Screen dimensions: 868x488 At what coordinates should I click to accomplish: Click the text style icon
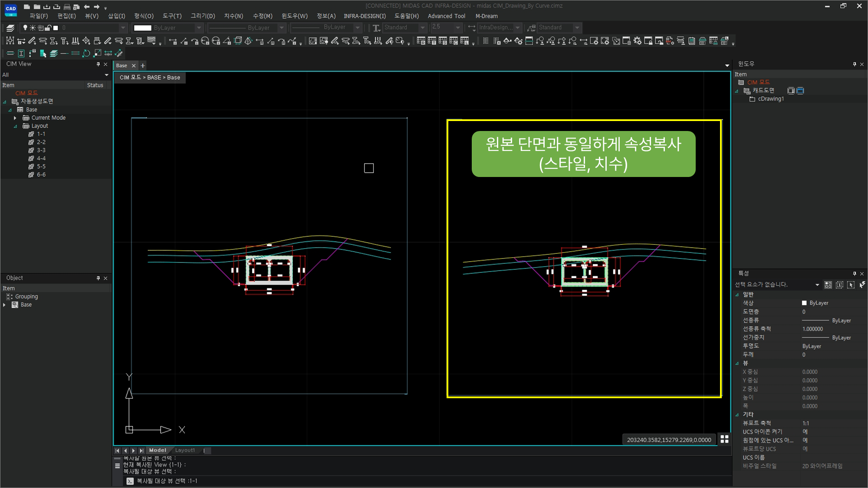376,28
